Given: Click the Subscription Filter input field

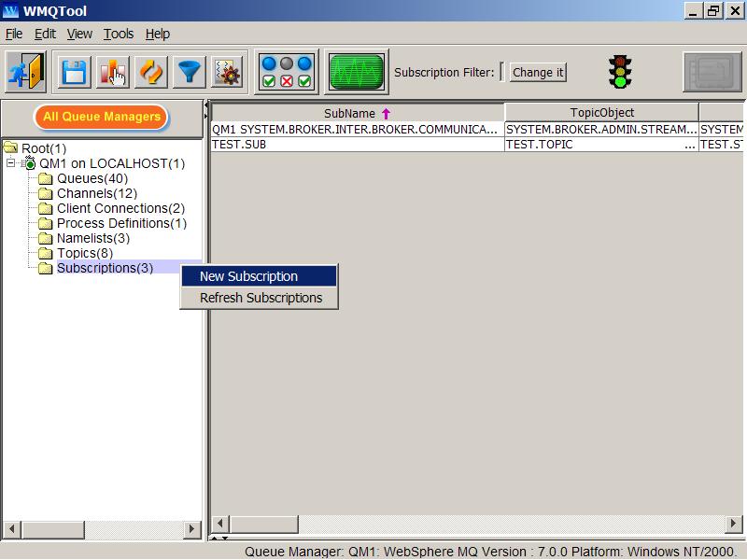Looking at the screenshot, I should [x=501, y=73].
